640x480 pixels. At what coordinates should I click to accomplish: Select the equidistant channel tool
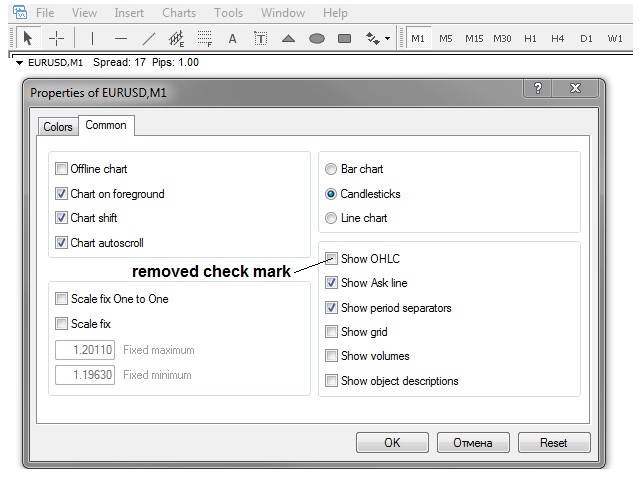[x=177, y=39]
